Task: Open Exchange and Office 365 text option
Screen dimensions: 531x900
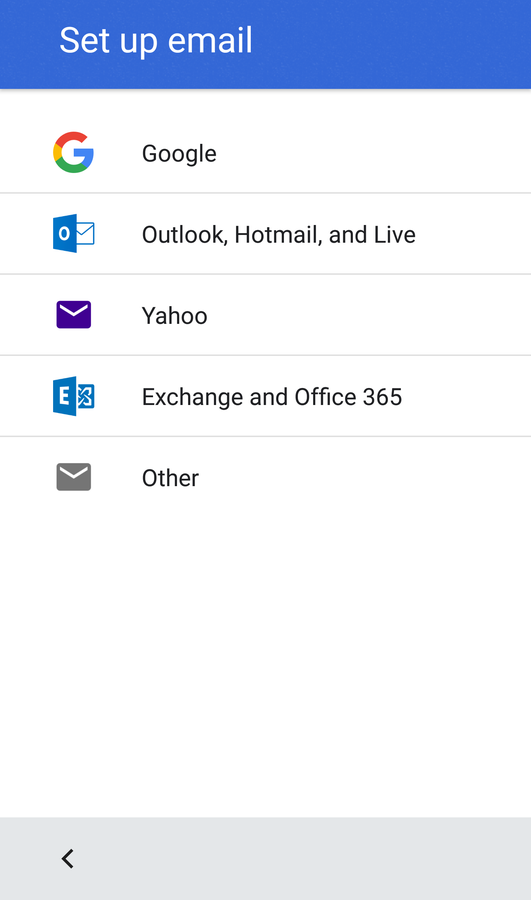Action: pyautogui.click(x=272, y=397)
